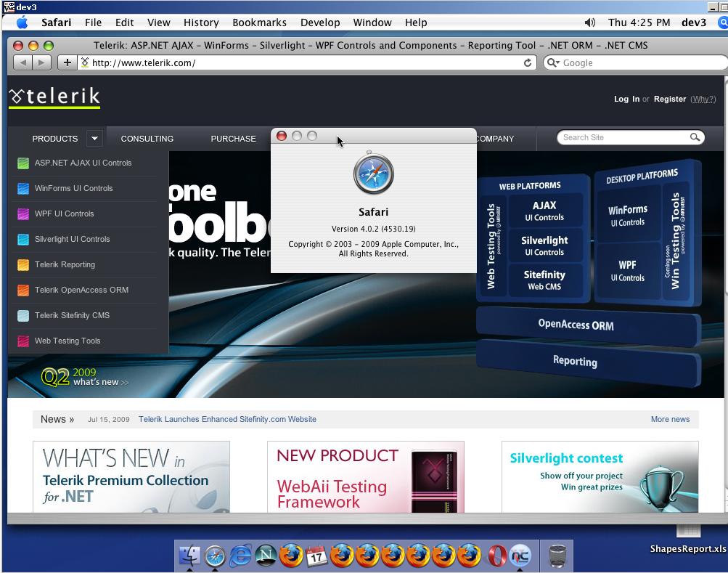Screen dimensions: 728x573
Task: Click the Log In link
Action: (x=627, y=99)
